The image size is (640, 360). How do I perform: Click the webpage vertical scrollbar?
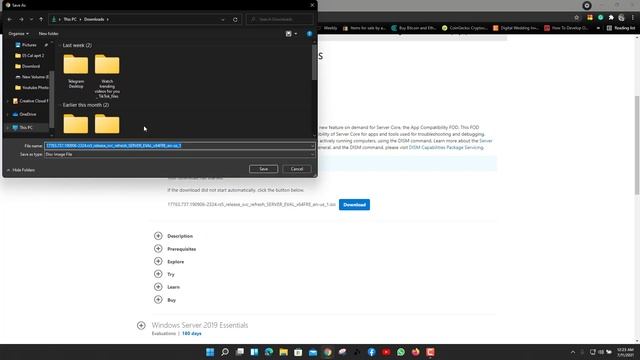pos(637,145)
